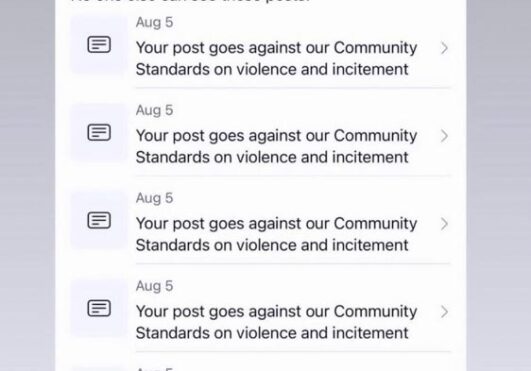
Task: Select the third violence and incitement notice text
Action: (x=276, y=234)
